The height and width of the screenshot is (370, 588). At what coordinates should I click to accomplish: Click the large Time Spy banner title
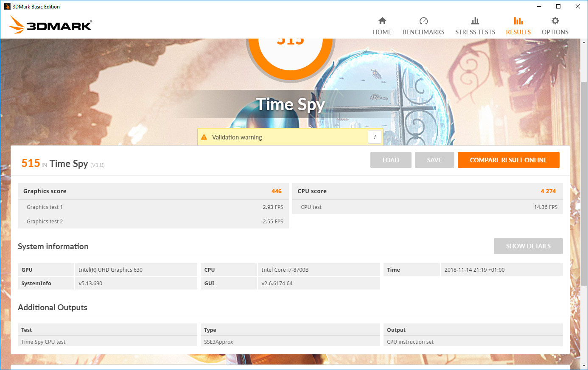point(290,105)
